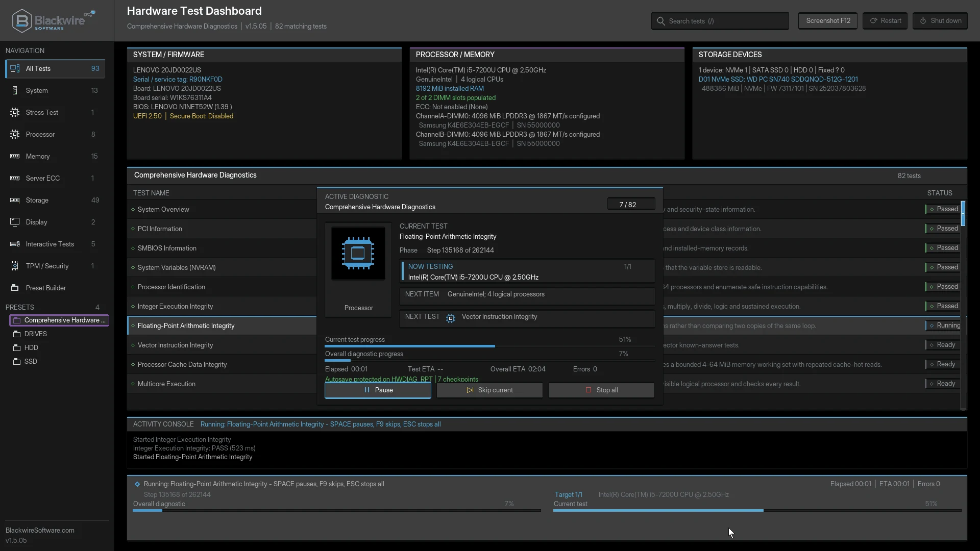This screenshot has width=980, height=551.
Task: Click the Current test progress bar in dialog
Action: 489,346
